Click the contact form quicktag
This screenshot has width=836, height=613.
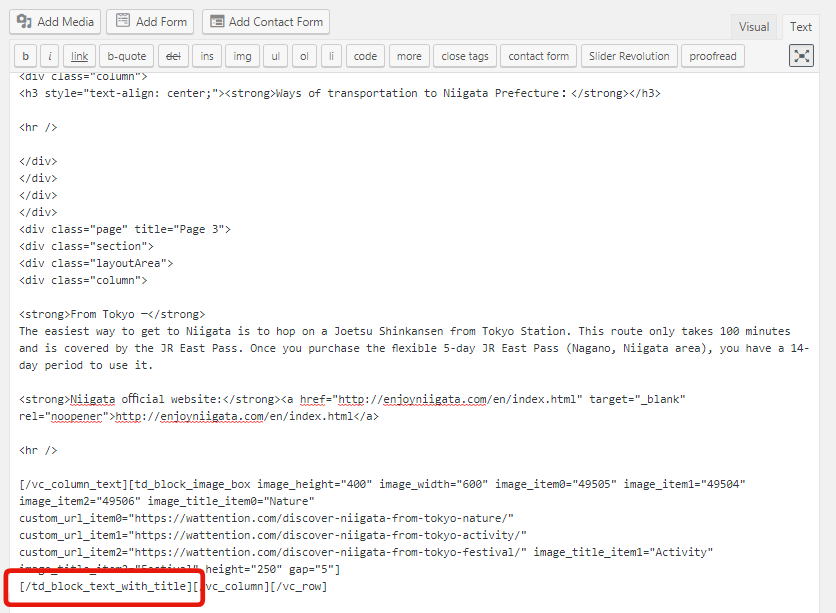[x=538, y=56]
